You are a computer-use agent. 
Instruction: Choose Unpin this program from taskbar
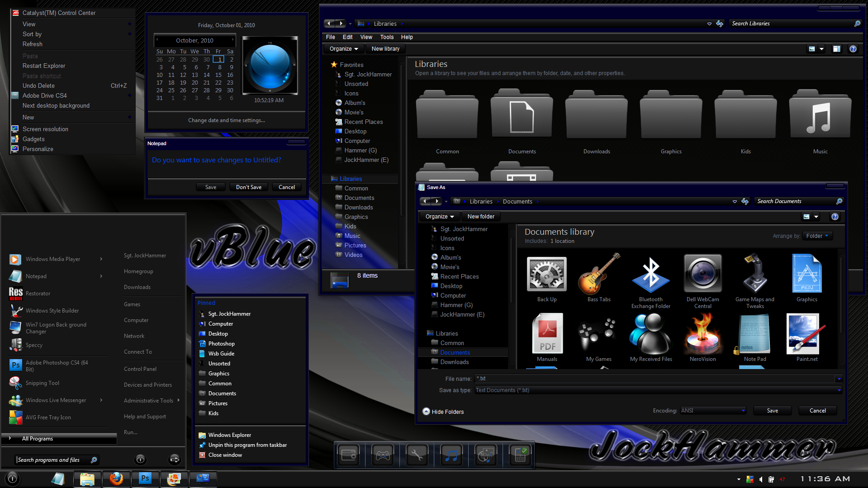[x=247, y=445]
